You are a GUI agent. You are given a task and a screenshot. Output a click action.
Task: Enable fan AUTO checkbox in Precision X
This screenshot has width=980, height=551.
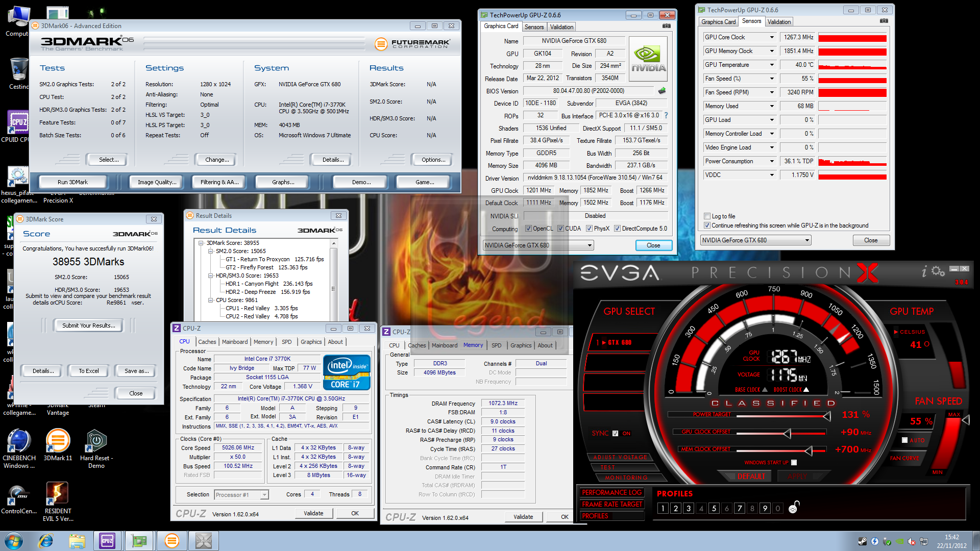click(904, 440)
